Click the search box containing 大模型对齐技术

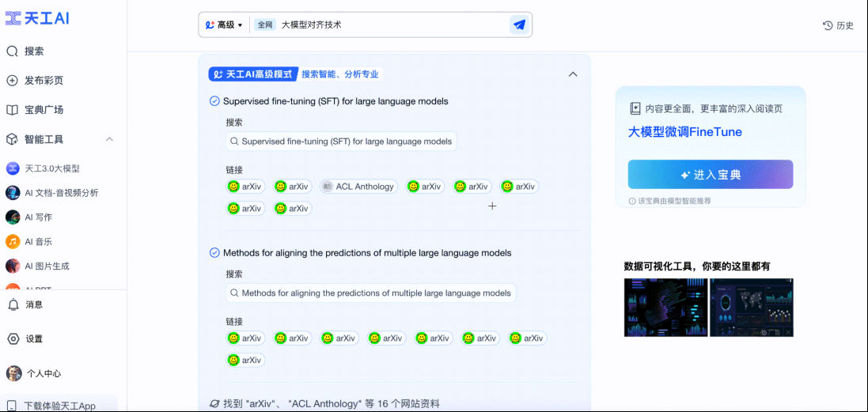tap(388, 25)
